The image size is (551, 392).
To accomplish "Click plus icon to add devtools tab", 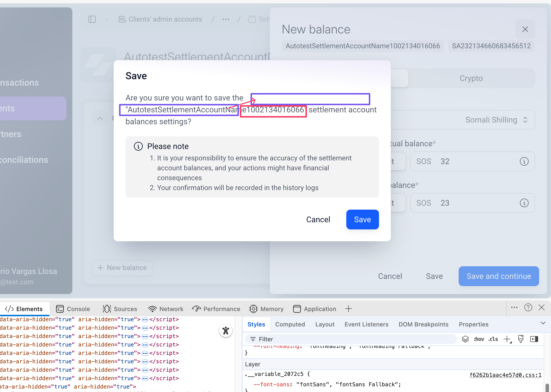I will pyautogui.click(x=348, y=309).
